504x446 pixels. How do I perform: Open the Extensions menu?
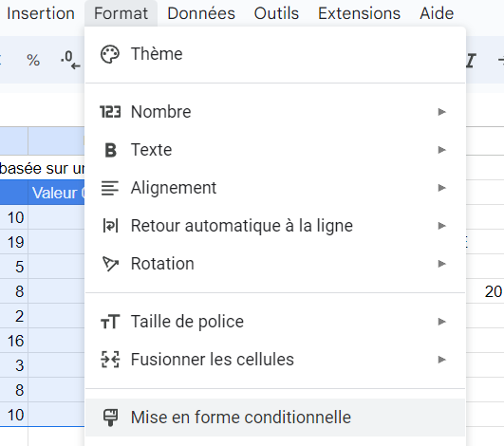click(x=359, y=13)
